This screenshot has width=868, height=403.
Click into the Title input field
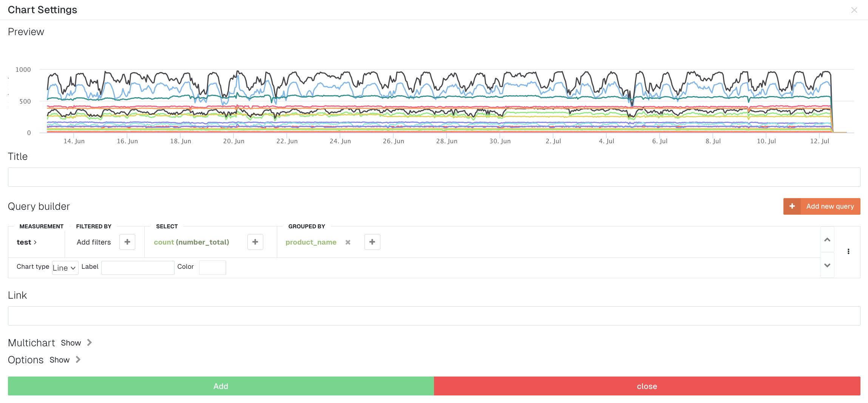click(434, 177)
